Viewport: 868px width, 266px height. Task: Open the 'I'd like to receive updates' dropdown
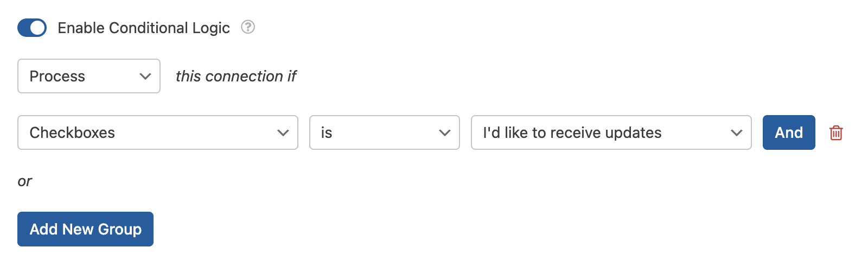coord(611,132)
